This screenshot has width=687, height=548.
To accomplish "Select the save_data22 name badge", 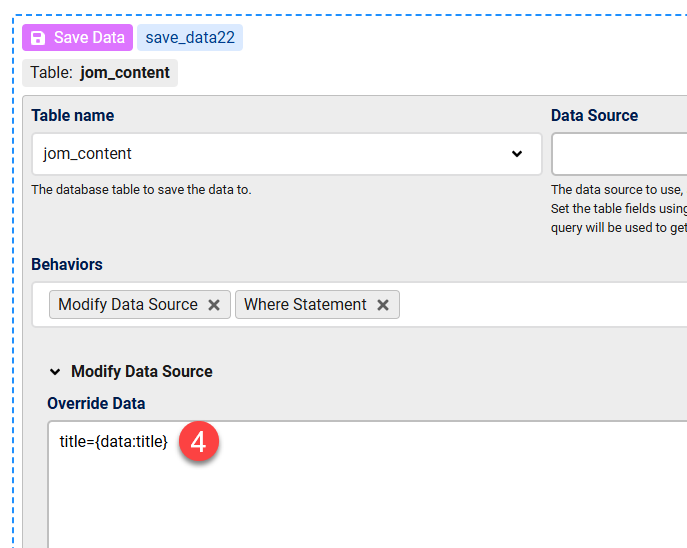I will coord(190,38).
